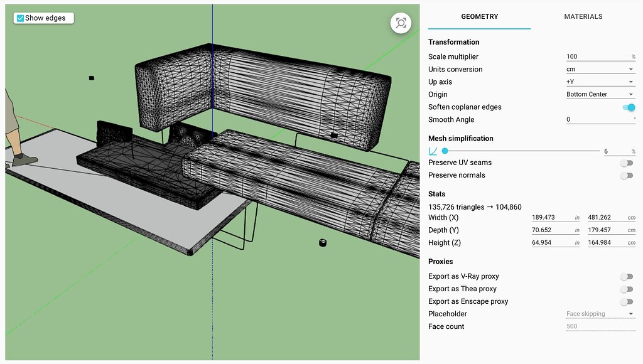Enable Export as Enscape proxy
The width and height of the screenshot is (643, 364).
point(626,301)
